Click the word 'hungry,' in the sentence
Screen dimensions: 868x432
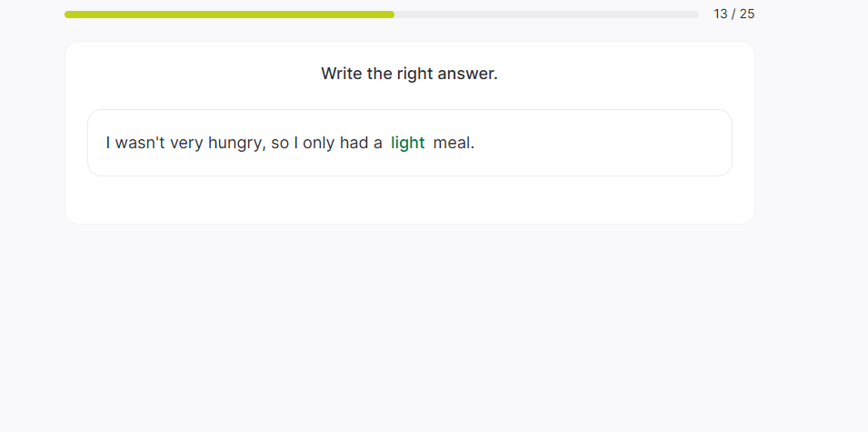point(237,143)
